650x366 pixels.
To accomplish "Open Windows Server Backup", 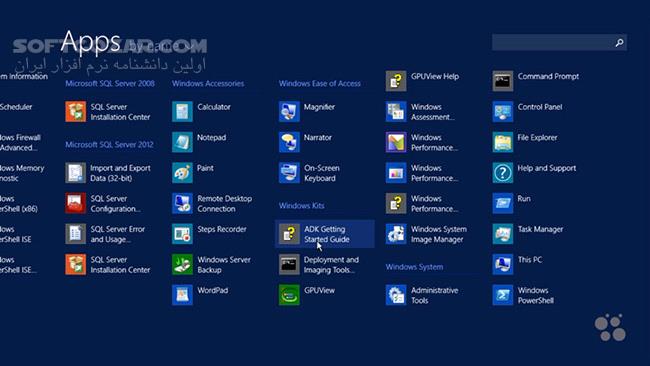I will coord(212,265).
